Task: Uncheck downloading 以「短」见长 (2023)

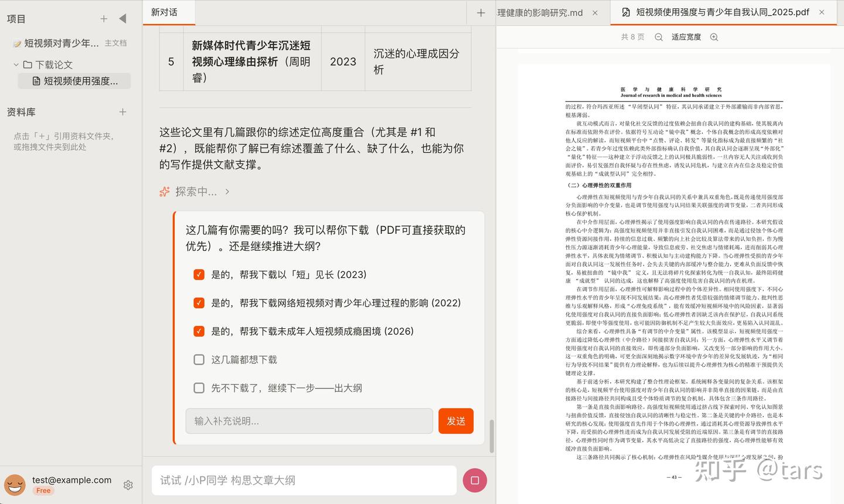Action: pyautogui.click(x=199, y=274)
